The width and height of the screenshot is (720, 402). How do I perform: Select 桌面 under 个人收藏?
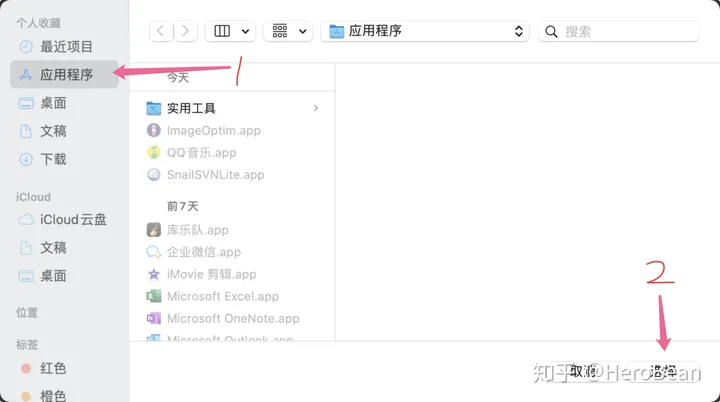click(x=64, y=103)
